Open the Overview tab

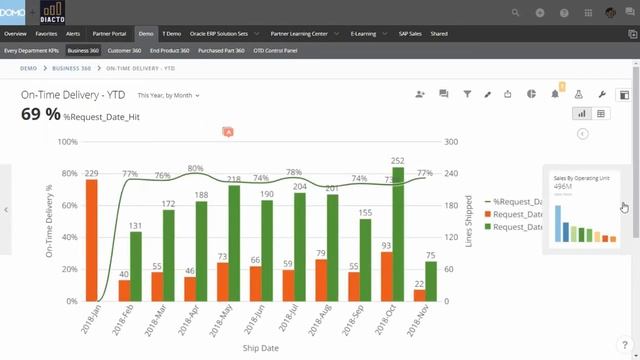15,34
